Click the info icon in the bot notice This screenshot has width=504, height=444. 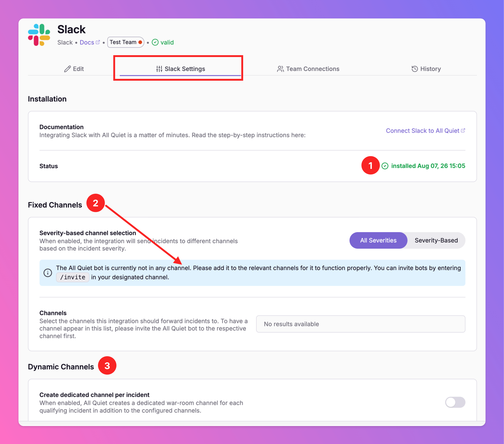pos(48,273)
